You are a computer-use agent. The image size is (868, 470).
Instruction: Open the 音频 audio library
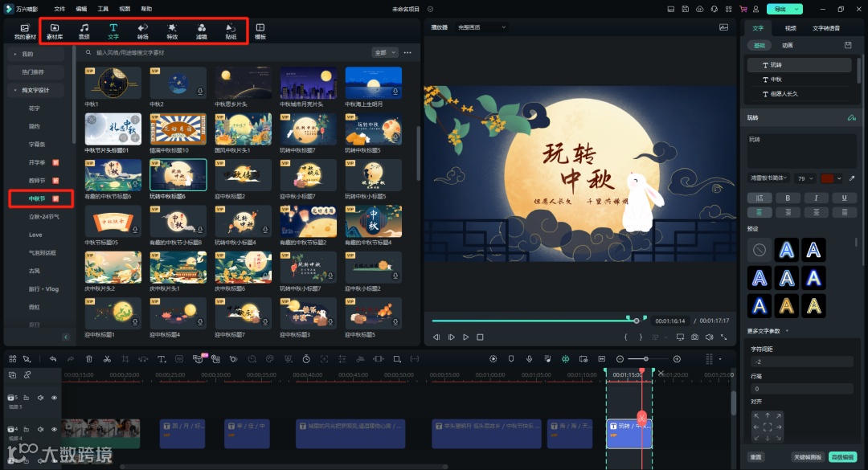(84, 31)
